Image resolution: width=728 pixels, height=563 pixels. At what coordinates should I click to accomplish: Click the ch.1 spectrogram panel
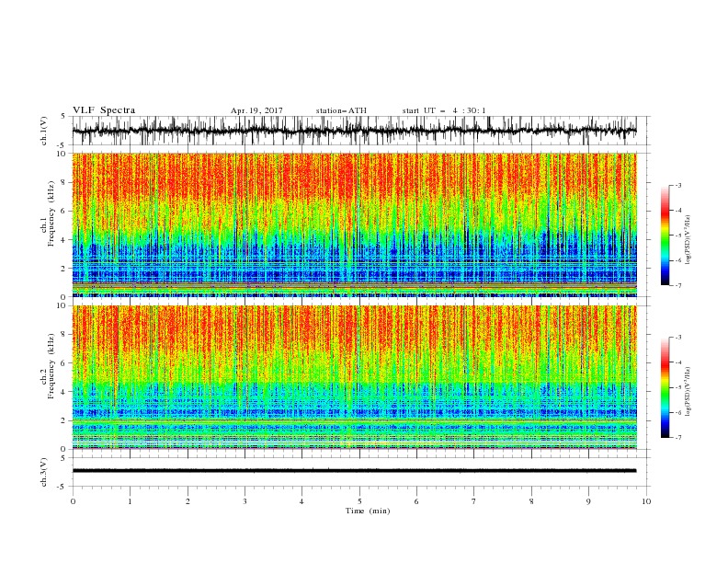[354, 224]
